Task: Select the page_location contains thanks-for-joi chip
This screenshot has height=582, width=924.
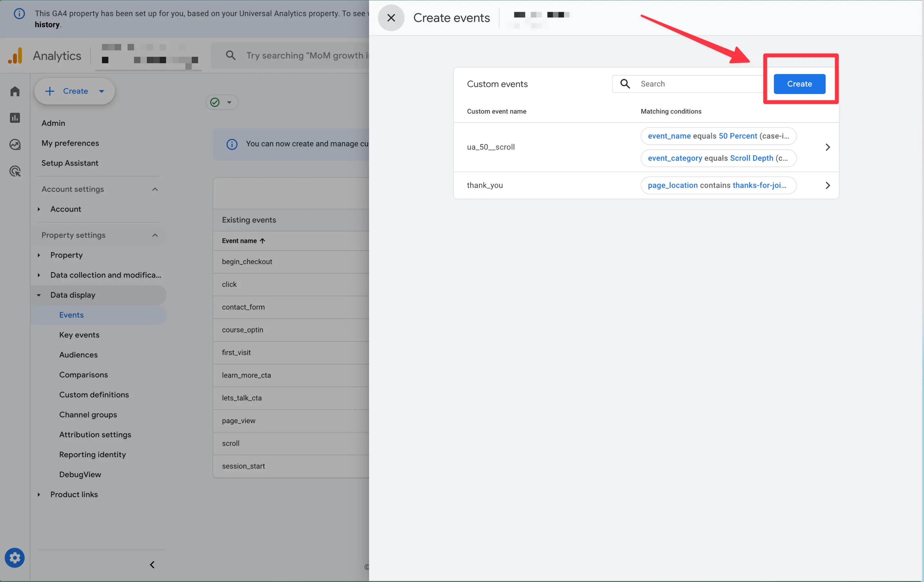Action: (718, 185)
